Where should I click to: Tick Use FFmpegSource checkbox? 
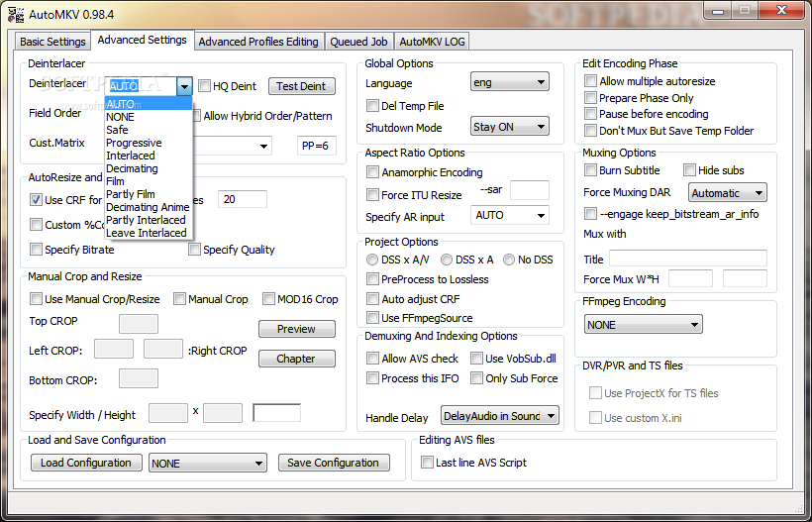tap(372, 317)
